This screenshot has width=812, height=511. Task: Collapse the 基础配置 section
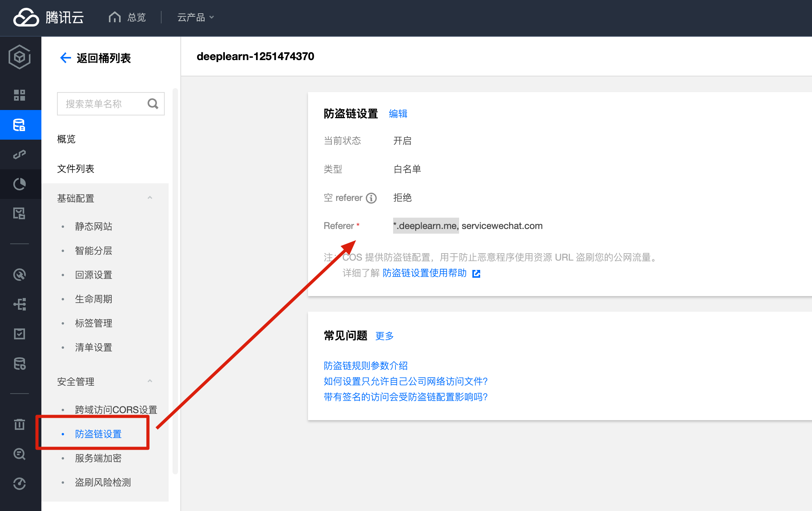150,198
